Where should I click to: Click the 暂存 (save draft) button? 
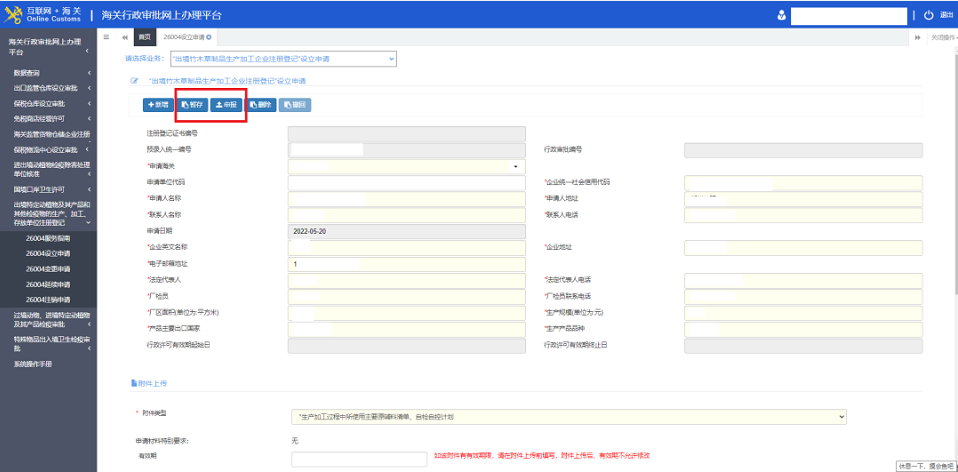[191, 104]
